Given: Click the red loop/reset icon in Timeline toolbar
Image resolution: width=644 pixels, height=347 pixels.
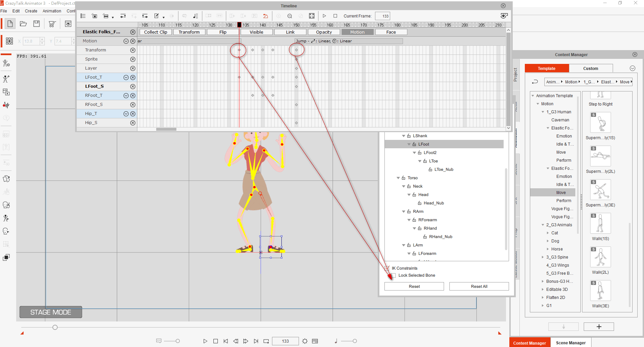Looking at the screenshot, I should (266, 16).
